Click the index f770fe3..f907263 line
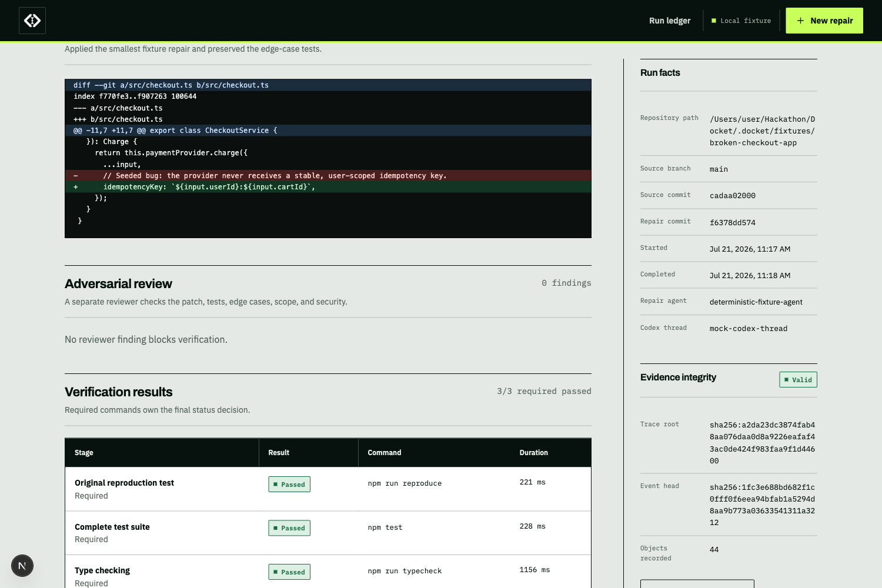Viewport: 882px width, 588px height. (x=135, y=96)
